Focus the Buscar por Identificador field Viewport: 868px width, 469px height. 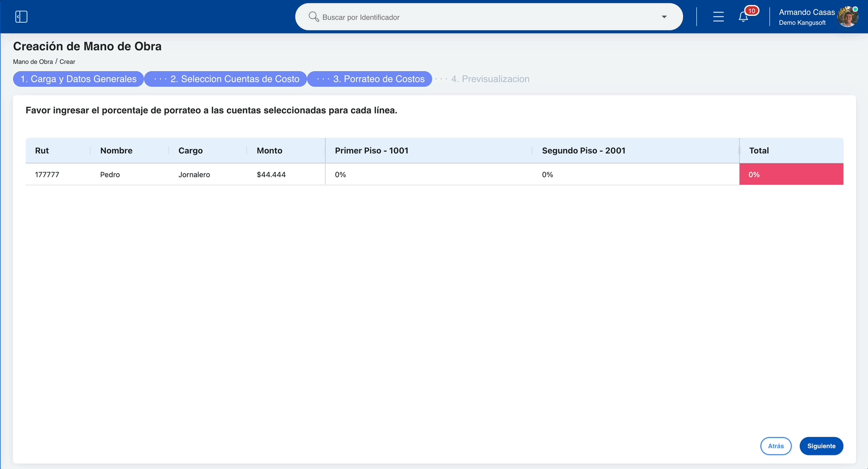click(x=489, y=17)
